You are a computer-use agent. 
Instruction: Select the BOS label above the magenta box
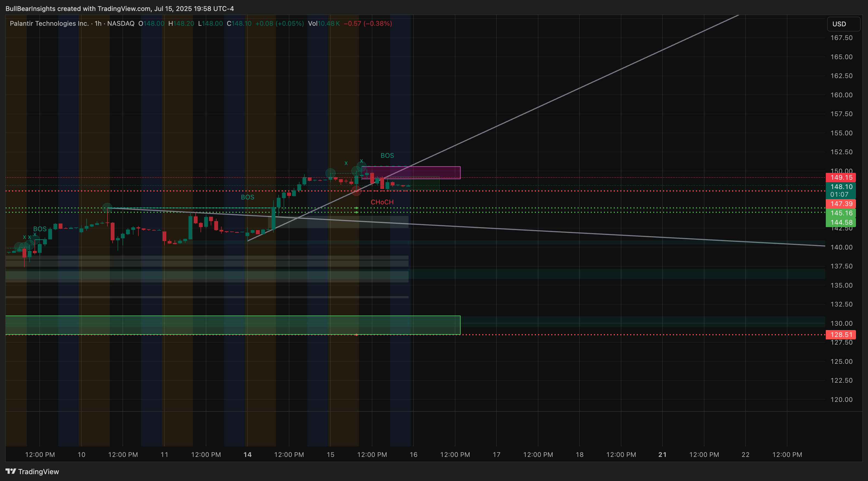(x=387, y=156)
